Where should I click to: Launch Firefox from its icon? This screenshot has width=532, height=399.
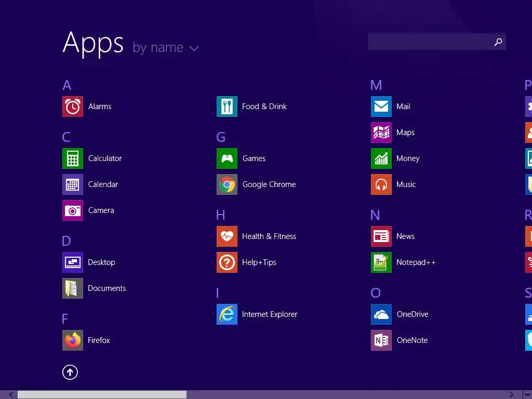(73, 340)
